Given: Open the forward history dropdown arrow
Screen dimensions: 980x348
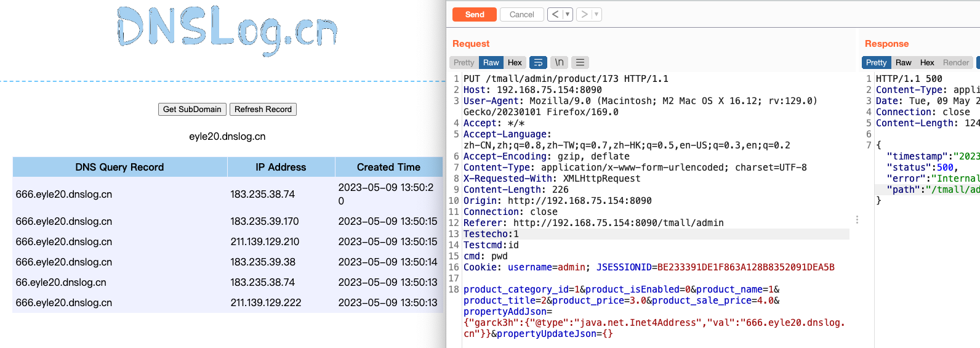Looking at the screenshot, I should click(x=596, y=14).
